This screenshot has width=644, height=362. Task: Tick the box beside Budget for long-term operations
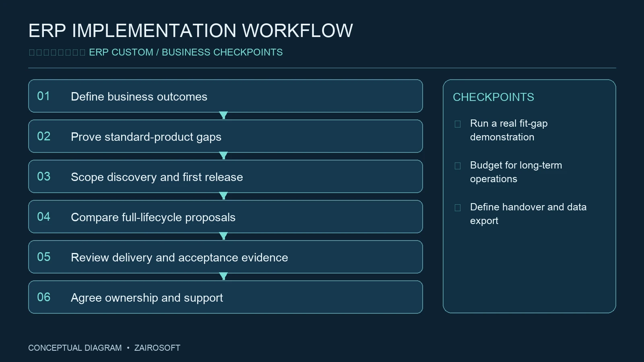pos(458,166)
